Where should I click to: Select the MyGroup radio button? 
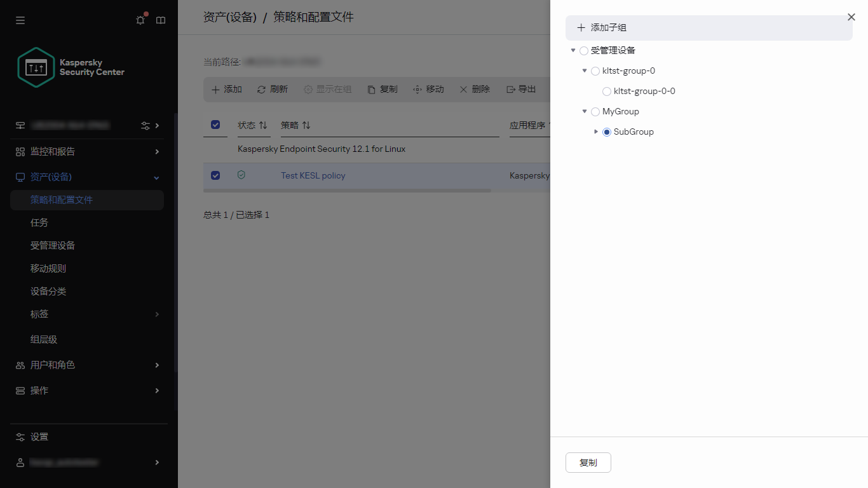595,111
